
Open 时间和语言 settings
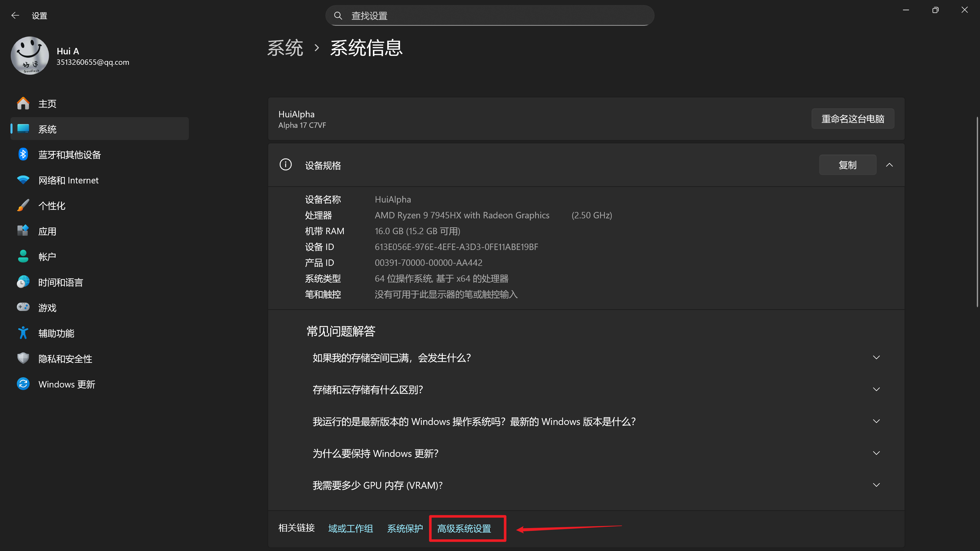coord(100,282)
